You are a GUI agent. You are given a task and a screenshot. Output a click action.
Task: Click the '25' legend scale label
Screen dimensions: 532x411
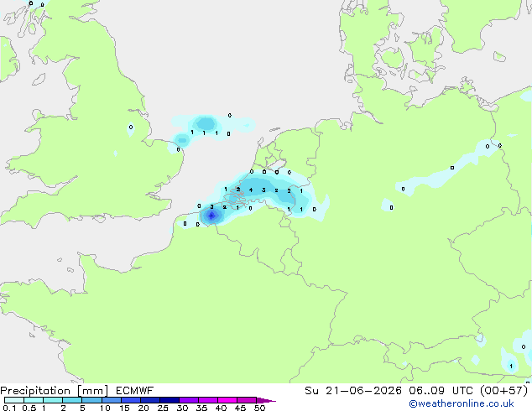pyautogui.click(x=163, y=408)
